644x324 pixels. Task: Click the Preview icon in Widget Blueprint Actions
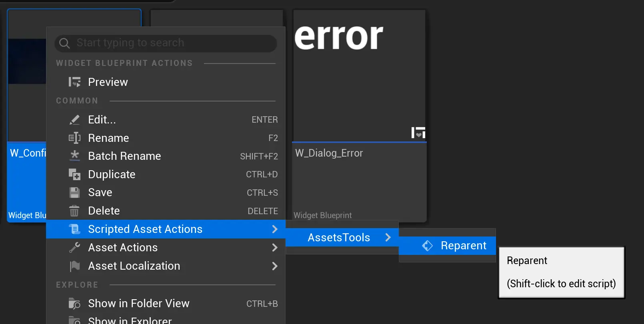pyautogui.click(x=74, y=82)
